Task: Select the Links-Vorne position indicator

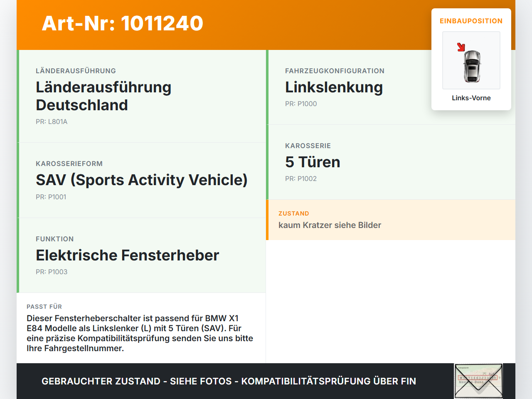Action: 471,98
